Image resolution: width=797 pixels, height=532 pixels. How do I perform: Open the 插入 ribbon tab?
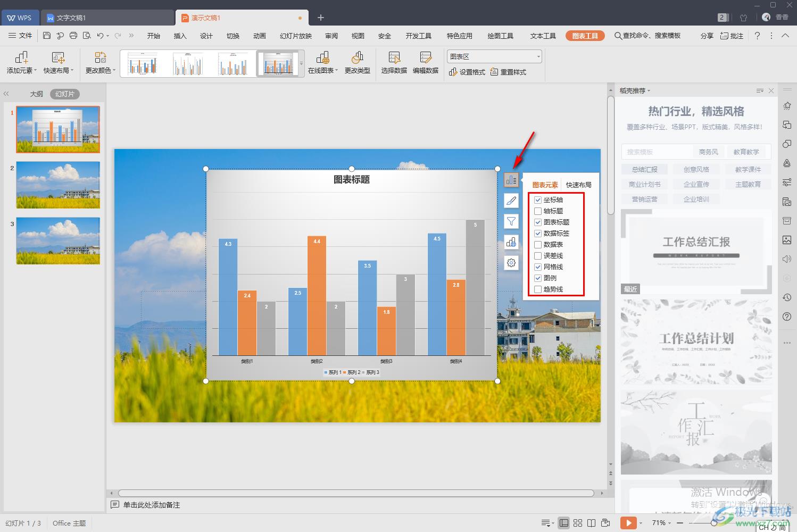[x=180, y=36]
